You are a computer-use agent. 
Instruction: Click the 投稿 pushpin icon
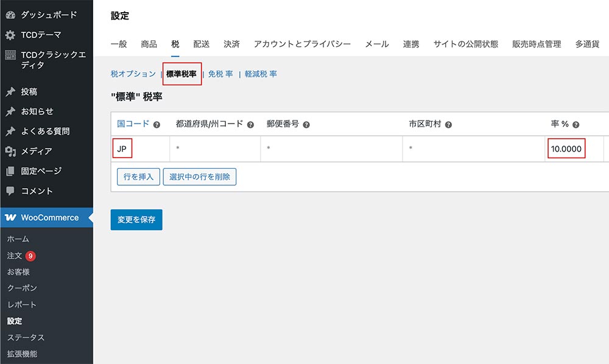(10, 92)
